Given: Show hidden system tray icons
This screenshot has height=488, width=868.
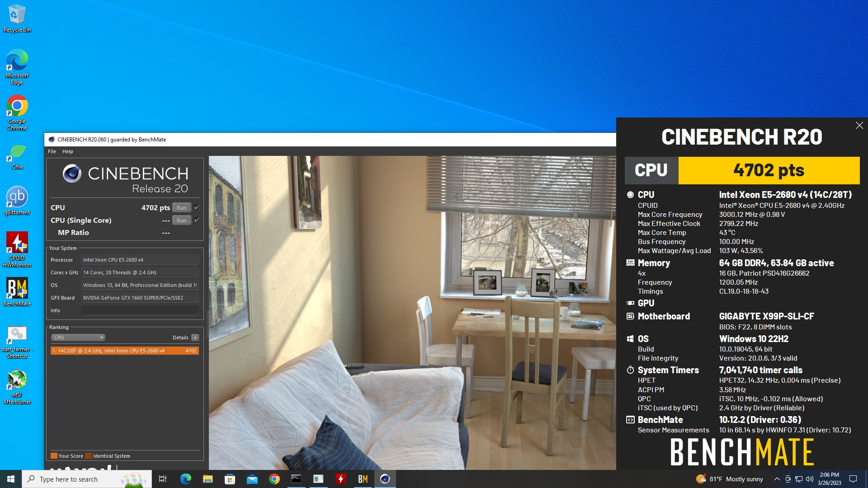Looking at the screenshot, I should (777, 479).
